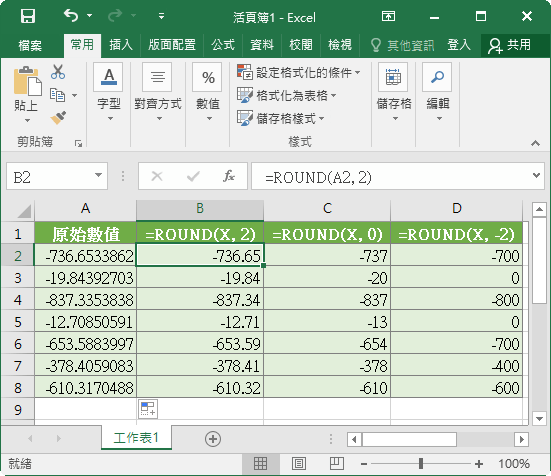Click the copy icon

coord(58,95)
